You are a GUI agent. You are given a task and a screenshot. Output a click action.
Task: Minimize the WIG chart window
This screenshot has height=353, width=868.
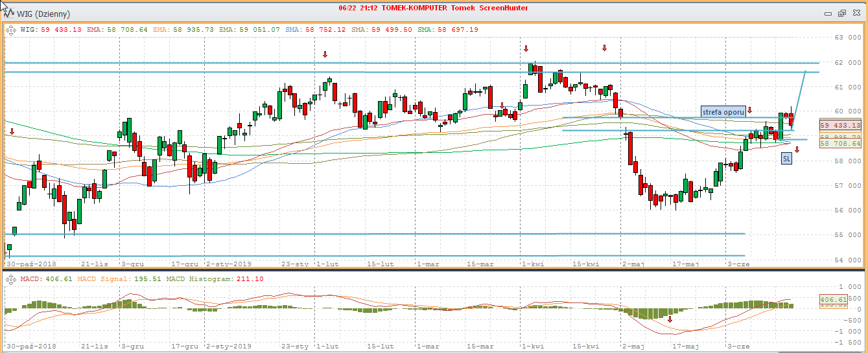828,13
